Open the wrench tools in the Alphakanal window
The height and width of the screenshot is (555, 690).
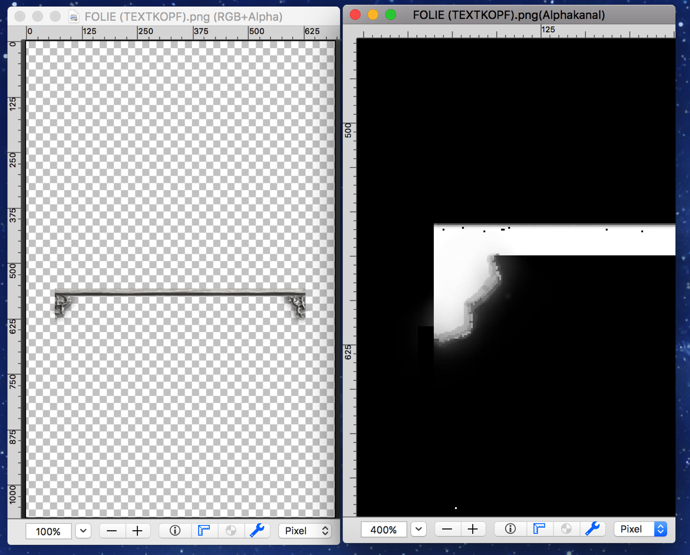coord(592,529)
